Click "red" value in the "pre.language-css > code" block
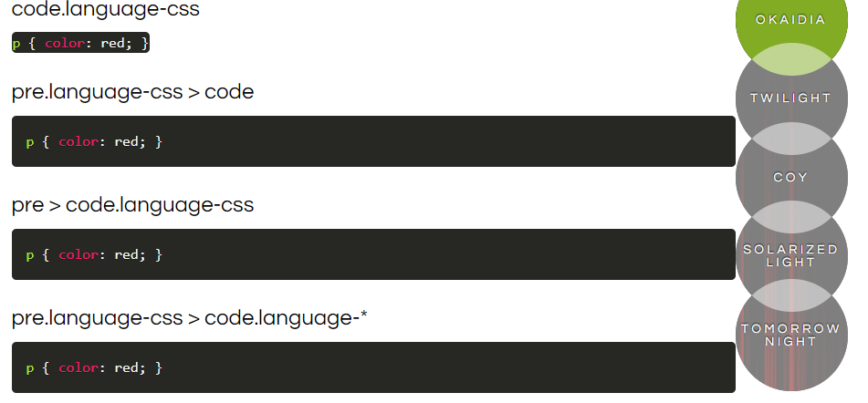Image resolution: width=868 pixels, height=403 pixels. tap(125, 141)
